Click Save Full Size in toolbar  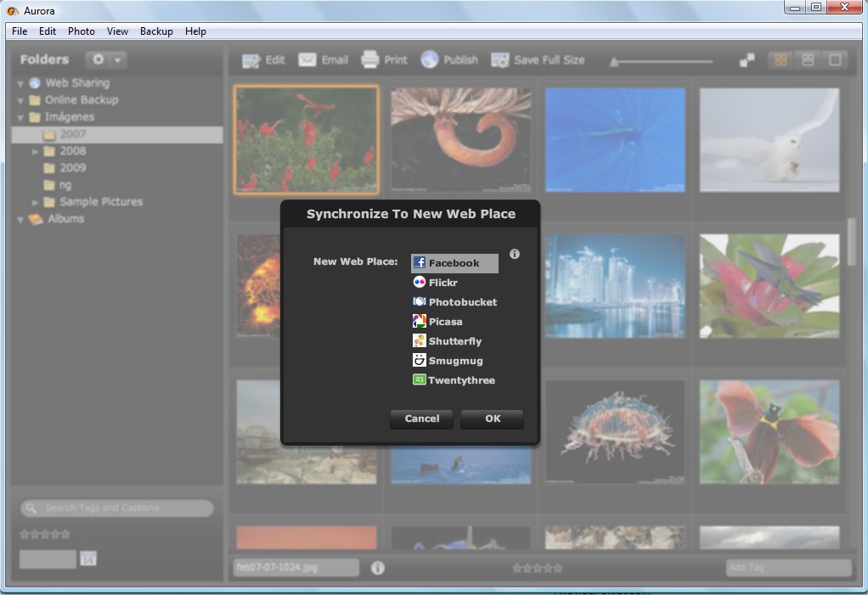coord(538,59)
